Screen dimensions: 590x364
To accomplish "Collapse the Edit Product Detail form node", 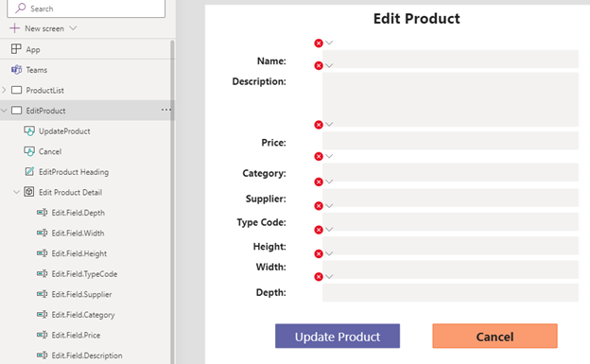I will [16, 192].
